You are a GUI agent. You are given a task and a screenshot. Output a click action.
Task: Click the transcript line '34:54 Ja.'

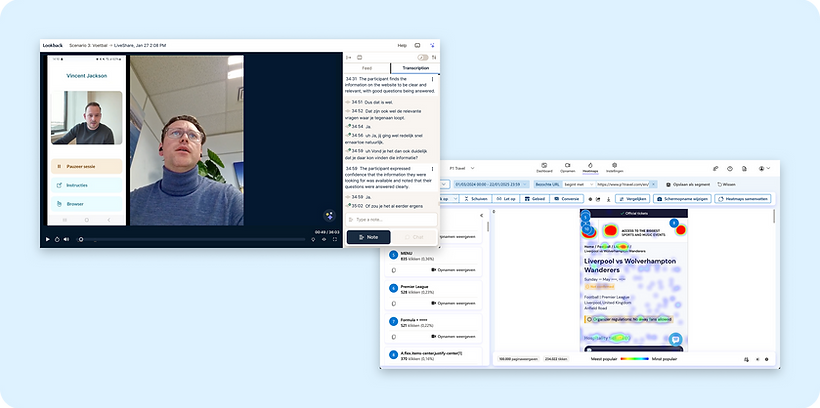pos(358,127)
